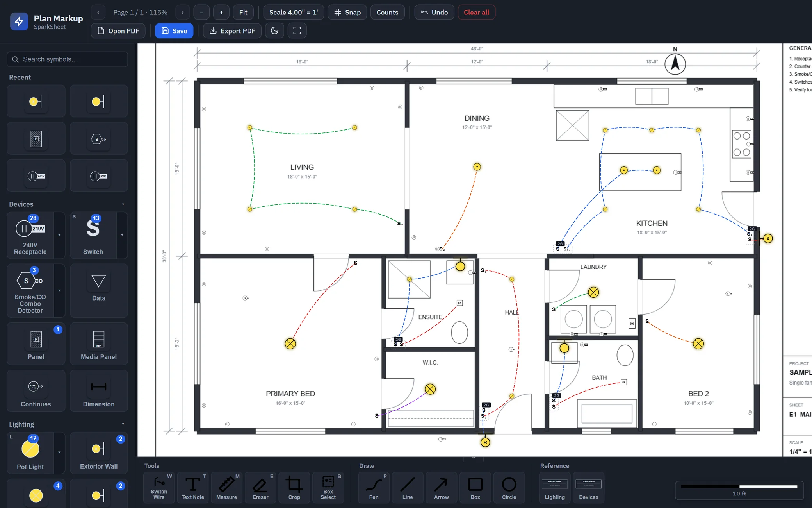Pick the Exterior Wall light symbol
Screen dimensions: 812x508
coord(99,453)
